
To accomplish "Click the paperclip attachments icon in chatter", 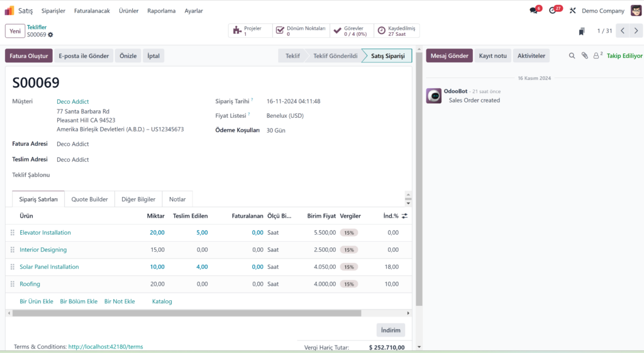I will [584, 55].
